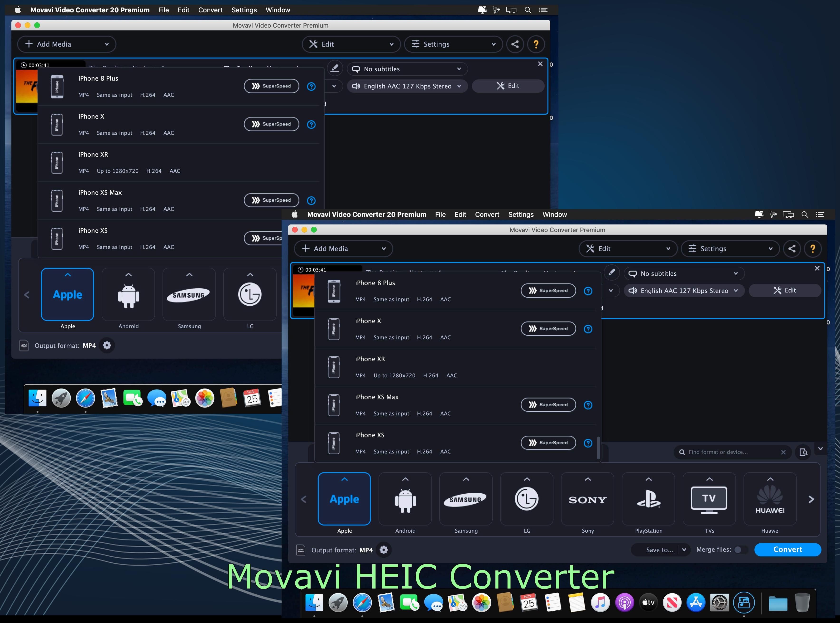Select Android category in back window
840x623 pixels.
click(x=128, y=294)
